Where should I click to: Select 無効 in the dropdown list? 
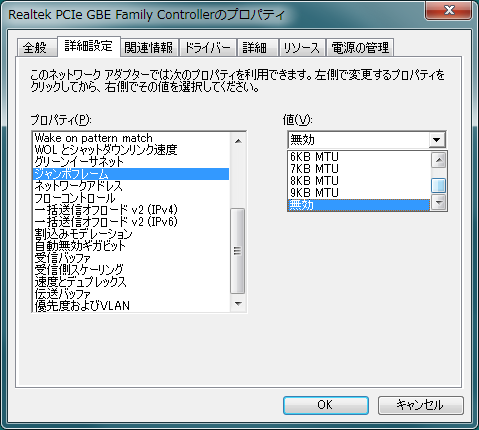point(358,205)
